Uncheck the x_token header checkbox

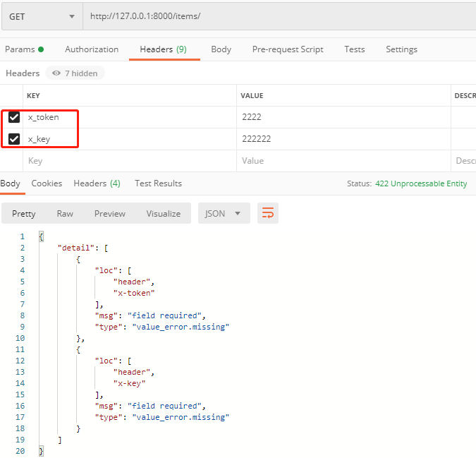click(x=14, y=117)
